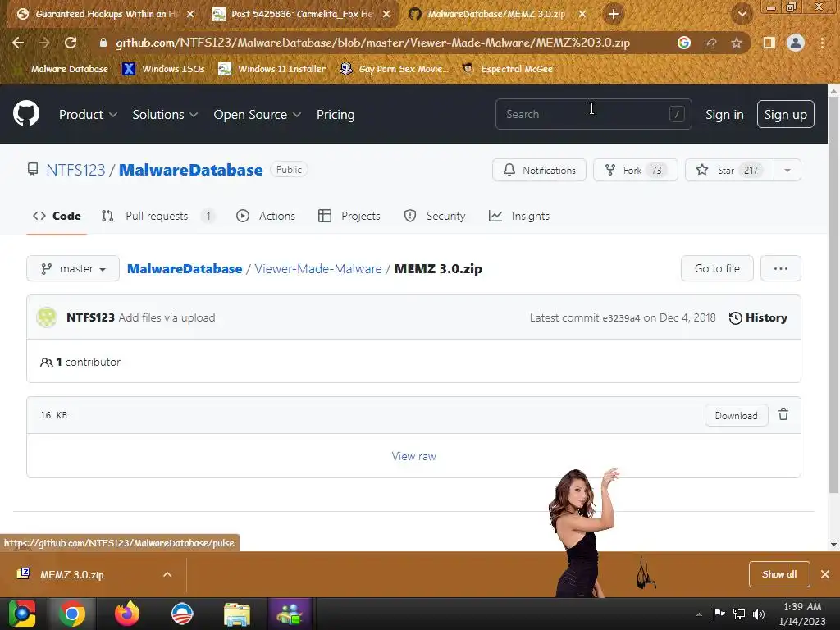Viewport: 840px width, 630px height.
Task: Open the tab search dropdown in Chrome
Action: coord(742,14)
